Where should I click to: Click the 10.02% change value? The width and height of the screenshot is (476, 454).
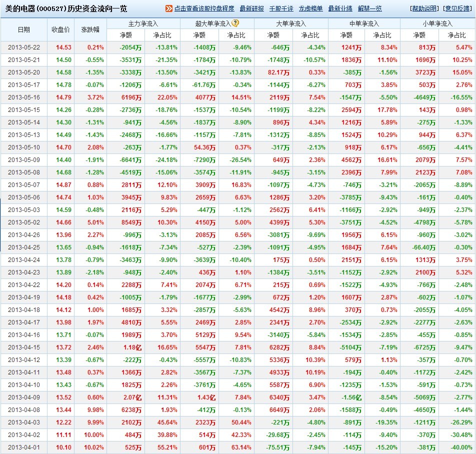pos(94,447)
